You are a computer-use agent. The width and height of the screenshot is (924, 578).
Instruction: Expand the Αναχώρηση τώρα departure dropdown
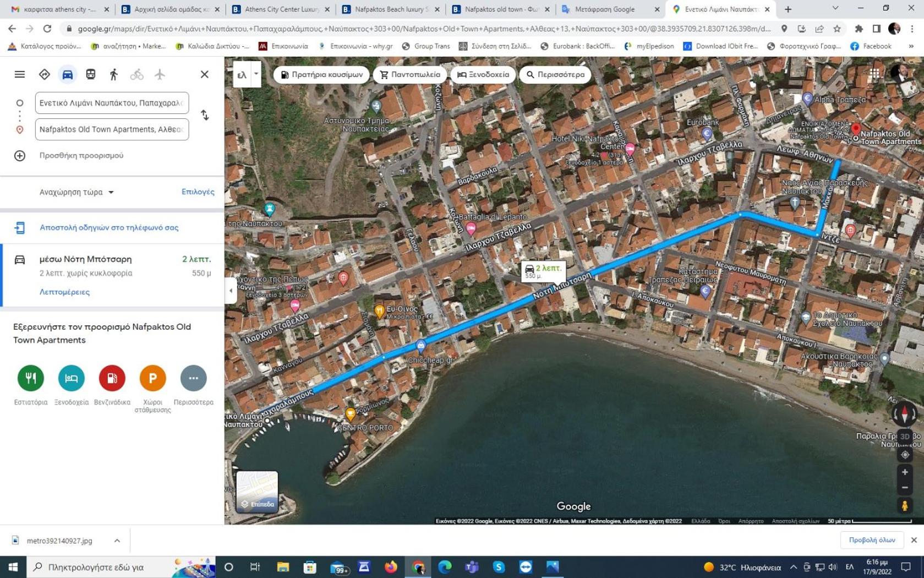[76, 192]
